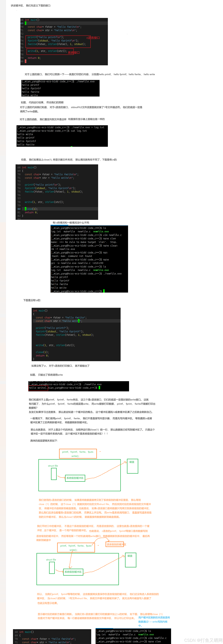Image resolution: width=223 pixels, height=644 pixels.
Task: Click the '语言级别的缓冲区' box in the diagram
Action: (x=115, y=544)
